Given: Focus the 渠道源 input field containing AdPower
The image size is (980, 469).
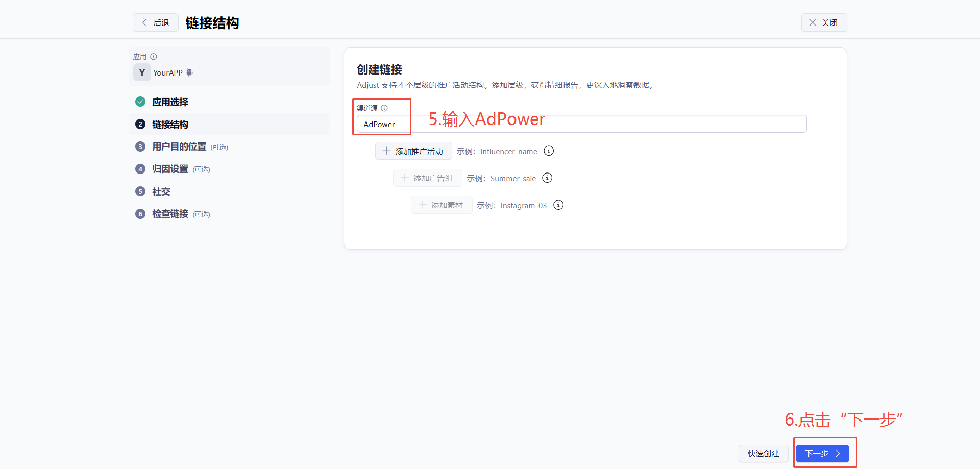Looking at the screenshot, I should (x=582, y=124).
